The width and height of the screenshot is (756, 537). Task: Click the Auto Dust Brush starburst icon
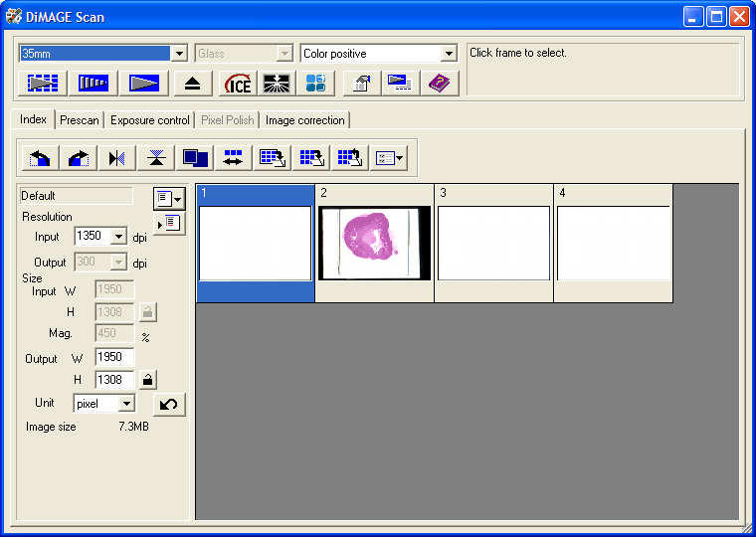(277, 83)
